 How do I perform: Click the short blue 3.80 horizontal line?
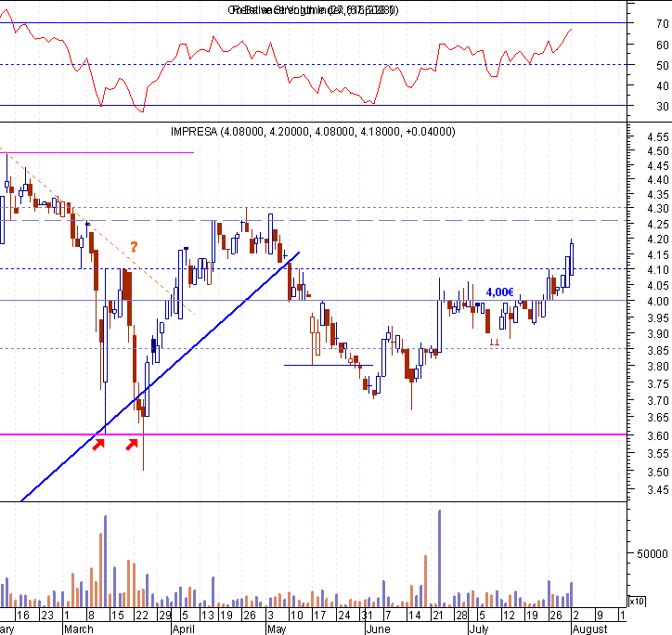[329, 365]
